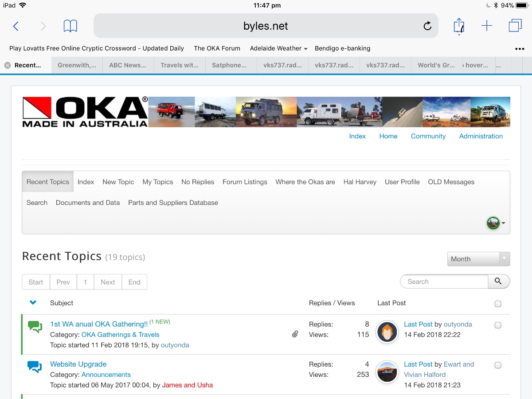This screenshot has width=532, height=399.
Task: Select Index in the forum menu
Action: 86,182
